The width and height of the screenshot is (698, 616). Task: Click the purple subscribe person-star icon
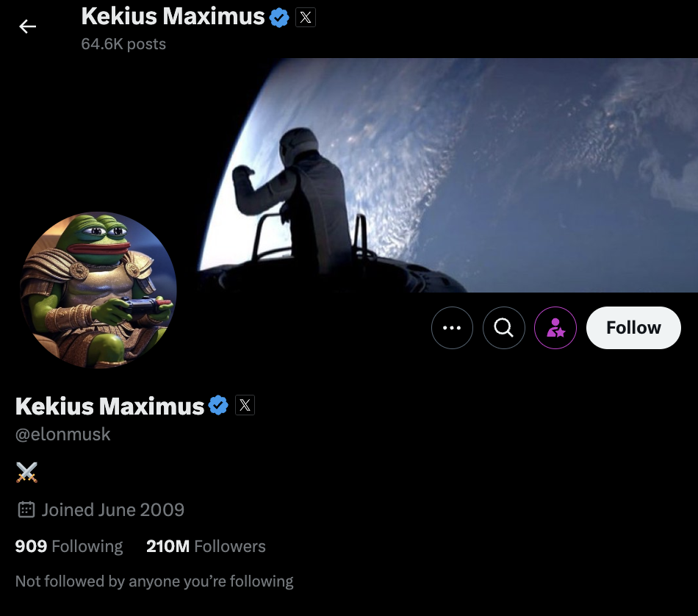coord(555,328)
